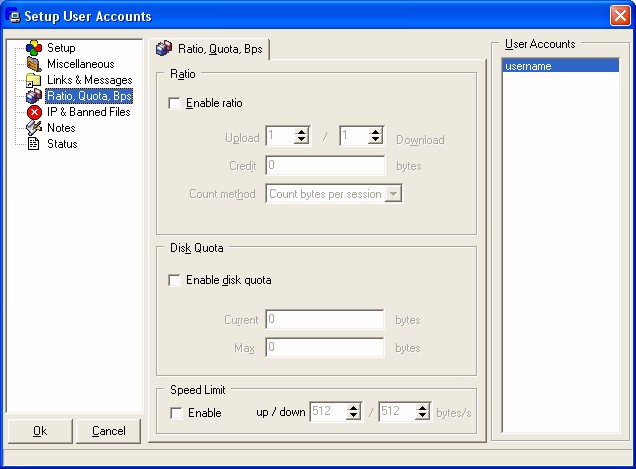
Task: Select Setup in the tree
Action: 61,48
